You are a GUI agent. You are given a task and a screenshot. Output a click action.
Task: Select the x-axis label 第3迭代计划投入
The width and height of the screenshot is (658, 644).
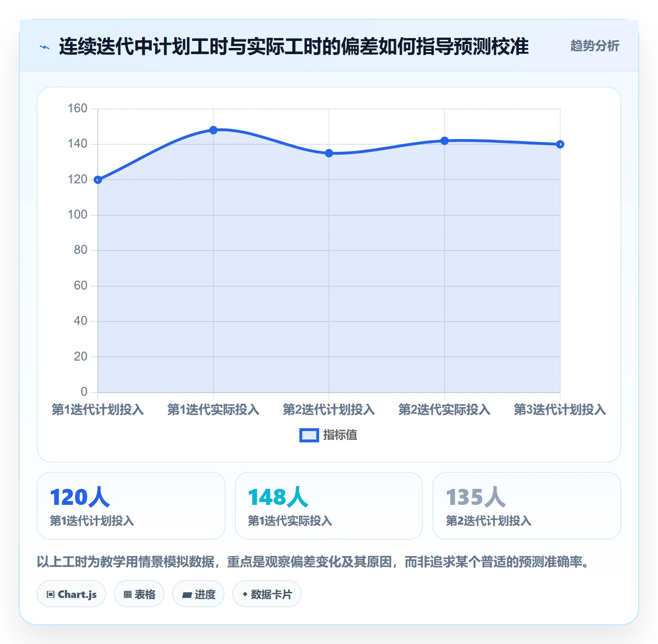point(560,409)
